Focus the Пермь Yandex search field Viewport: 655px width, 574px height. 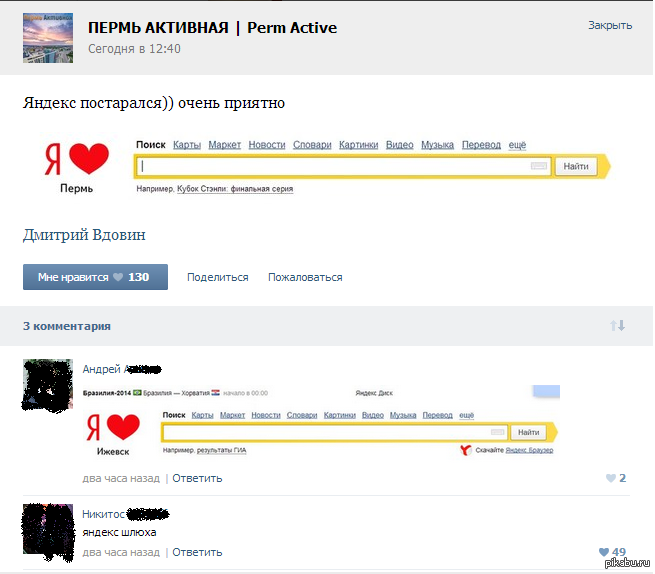click(343, 166)
